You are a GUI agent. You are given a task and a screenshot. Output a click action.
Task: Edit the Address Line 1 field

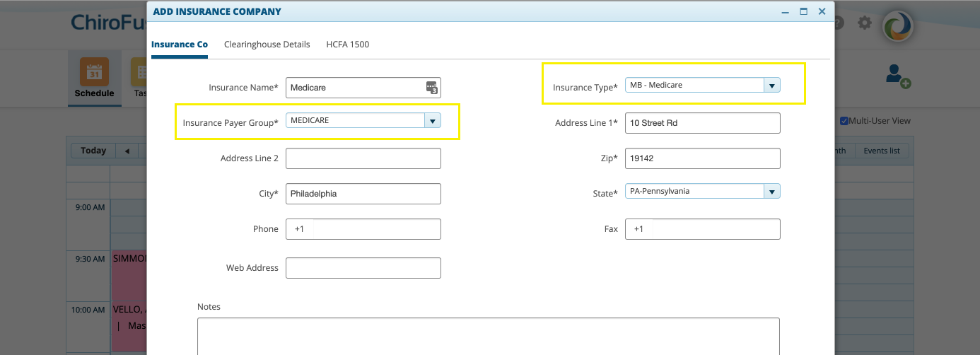703,123
